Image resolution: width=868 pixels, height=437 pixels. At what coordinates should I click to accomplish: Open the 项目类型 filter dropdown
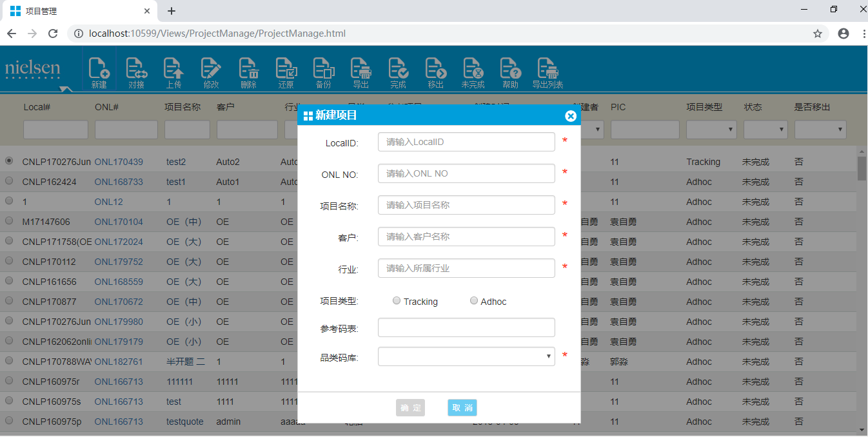coord(711,130)
